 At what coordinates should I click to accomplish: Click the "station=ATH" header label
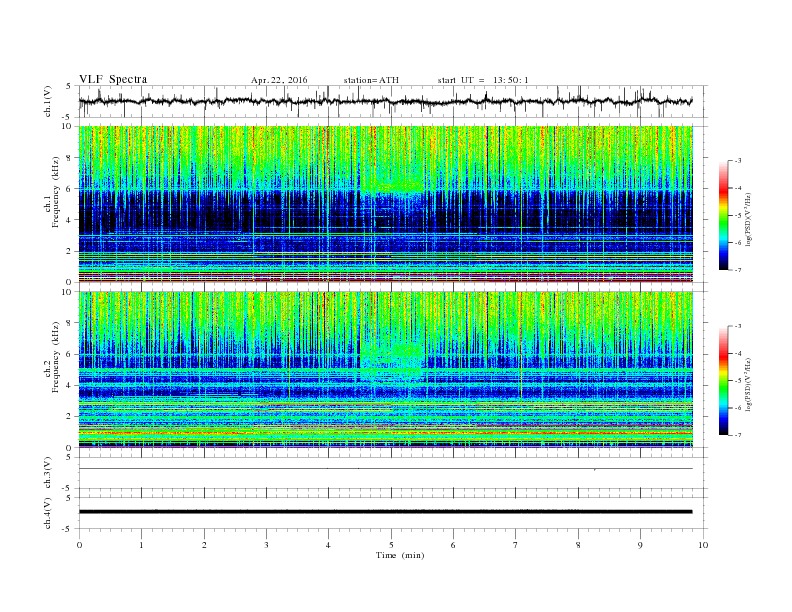click(x=371, y=80)
